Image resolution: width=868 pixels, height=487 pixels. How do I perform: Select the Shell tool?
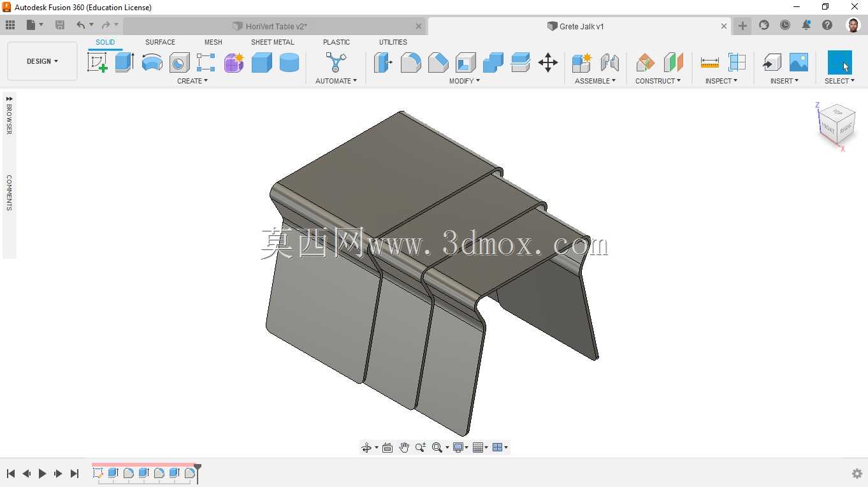[x=465, y=62]
